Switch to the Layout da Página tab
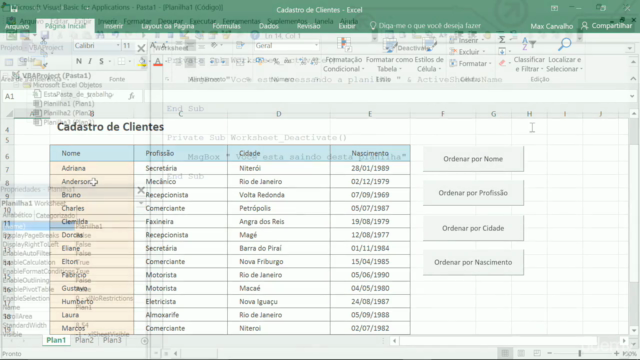 point(167,26)
